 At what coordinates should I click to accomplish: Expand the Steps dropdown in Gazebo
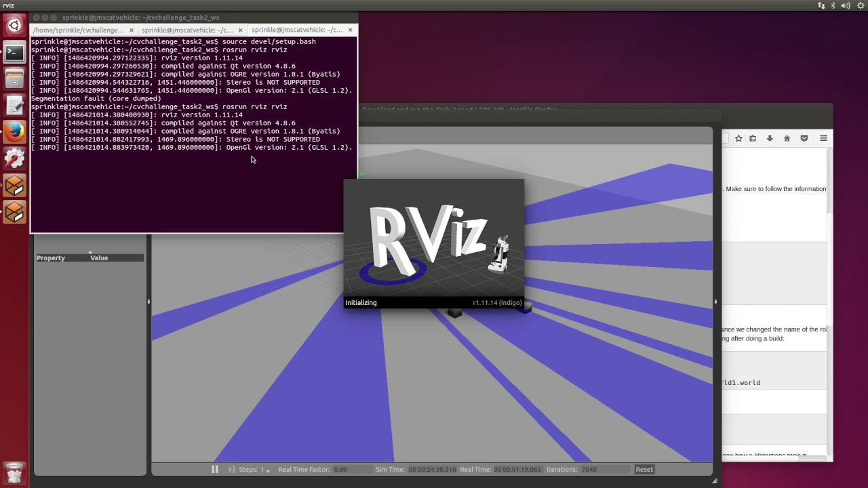coord(267,470)
